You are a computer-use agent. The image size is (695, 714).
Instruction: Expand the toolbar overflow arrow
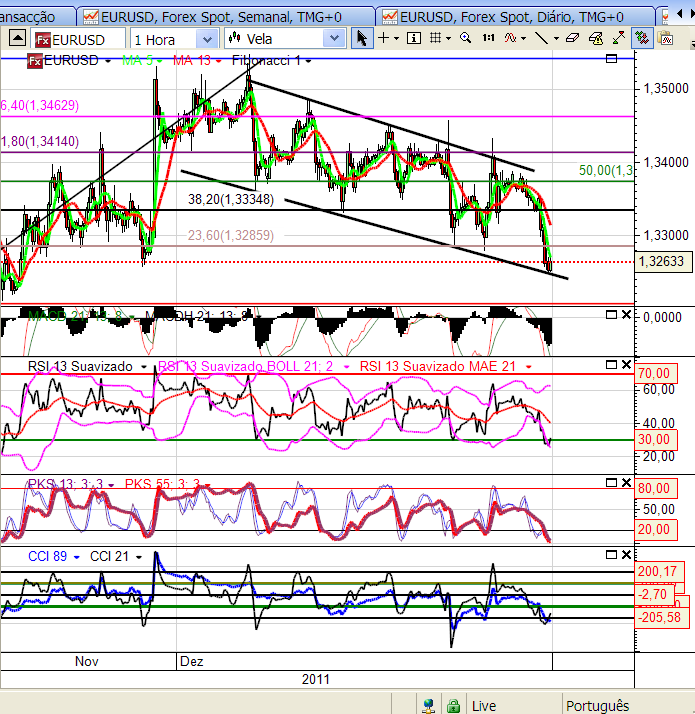coord(692,44)
